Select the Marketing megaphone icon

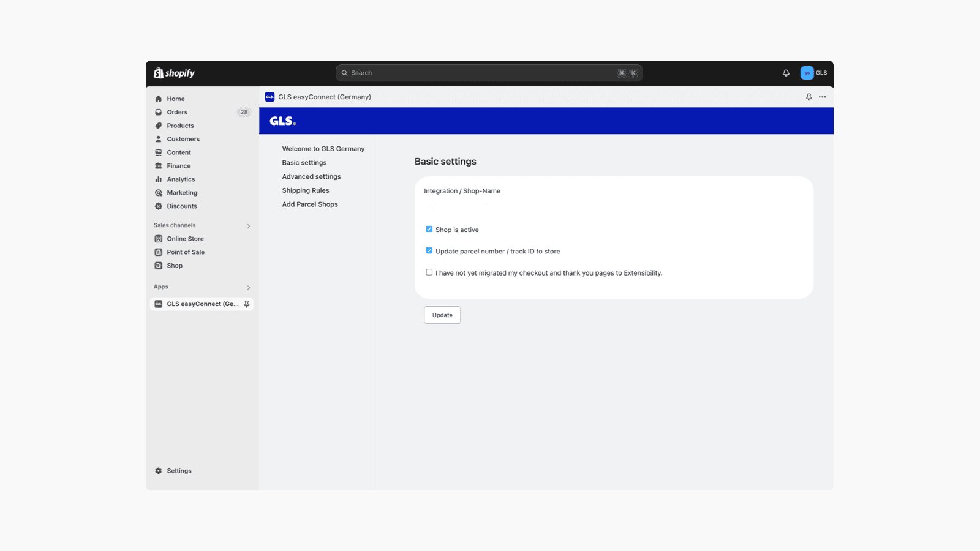coord(159,192)
